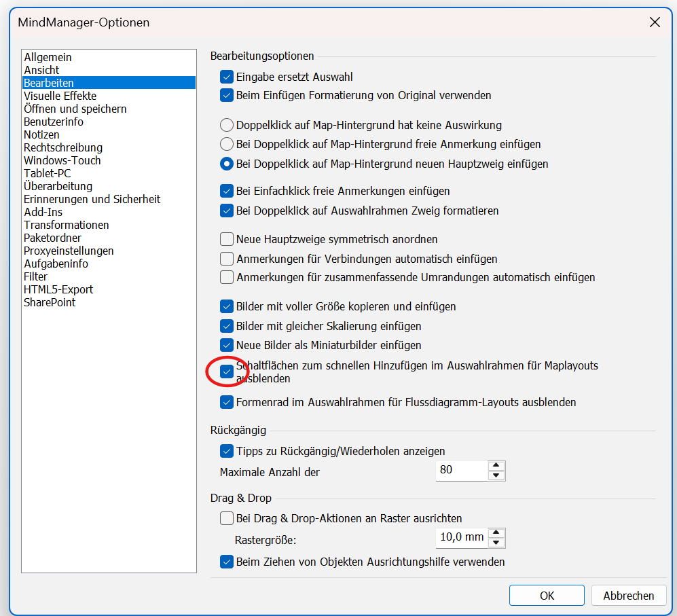Select the HTML5-Export category

[x=58, y=289]
